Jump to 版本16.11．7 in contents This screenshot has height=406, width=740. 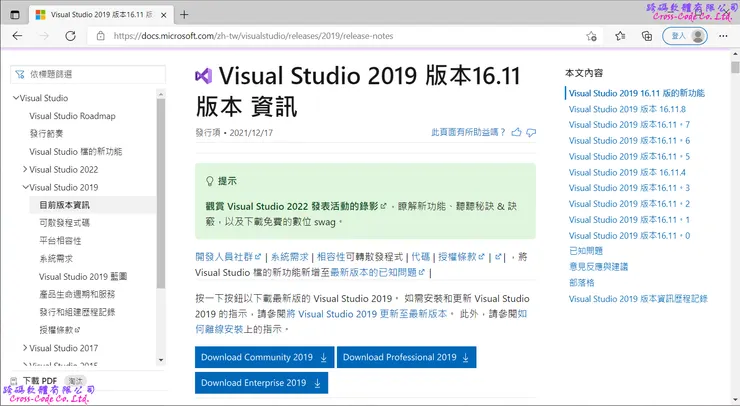click(x=629, y=125)
